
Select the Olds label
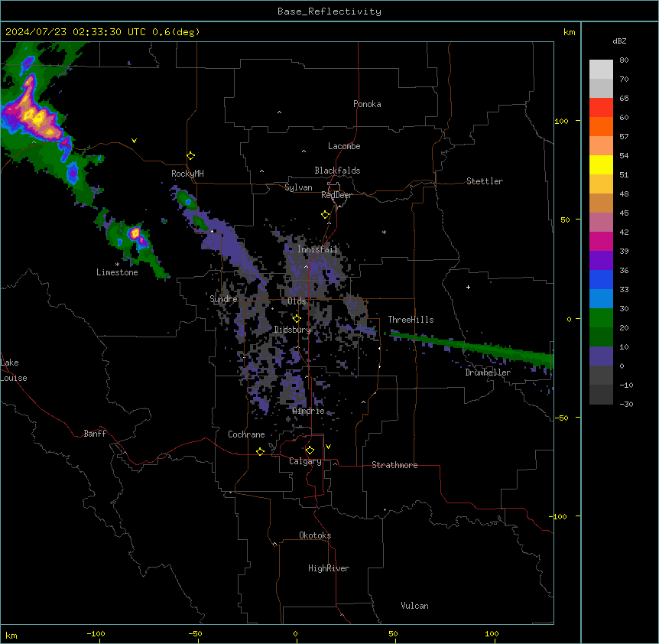click(x=297, y=301)
